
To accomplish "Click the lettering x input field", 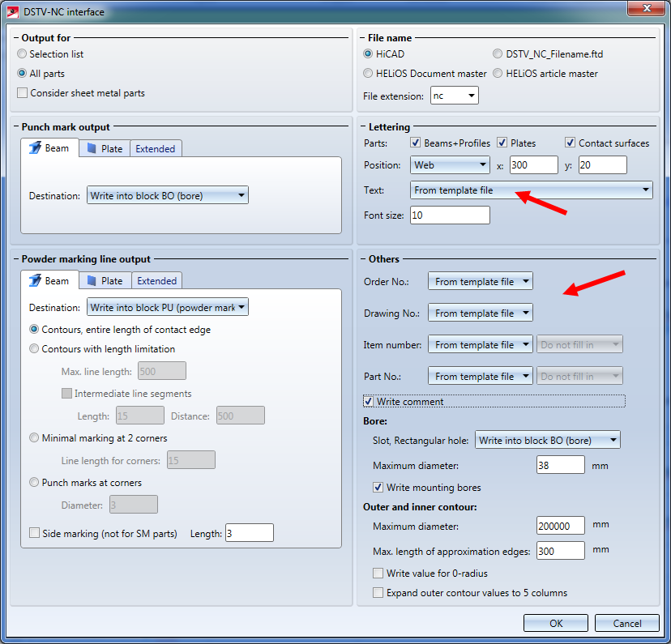I will point(533,164).
